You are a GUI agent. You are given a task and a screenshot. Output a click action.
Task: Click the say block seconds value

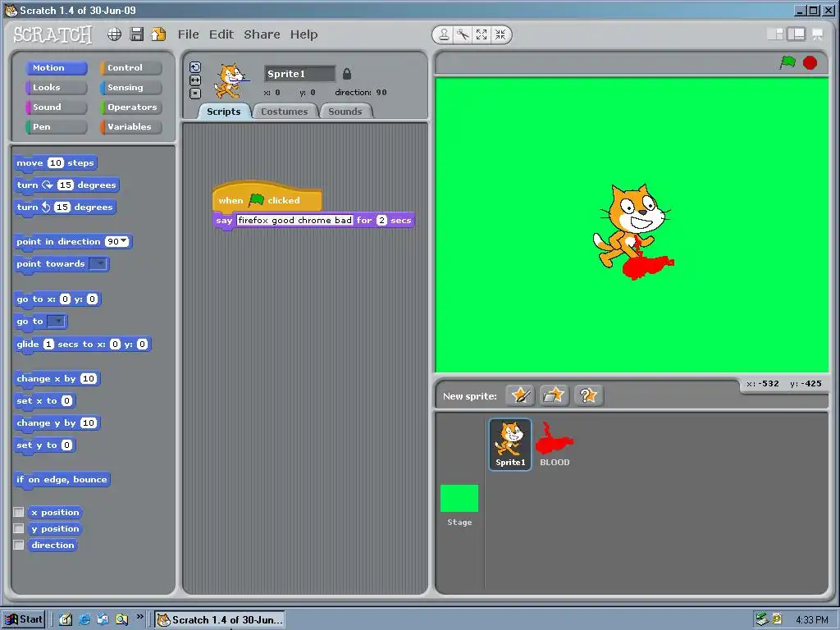coord(381,220)
